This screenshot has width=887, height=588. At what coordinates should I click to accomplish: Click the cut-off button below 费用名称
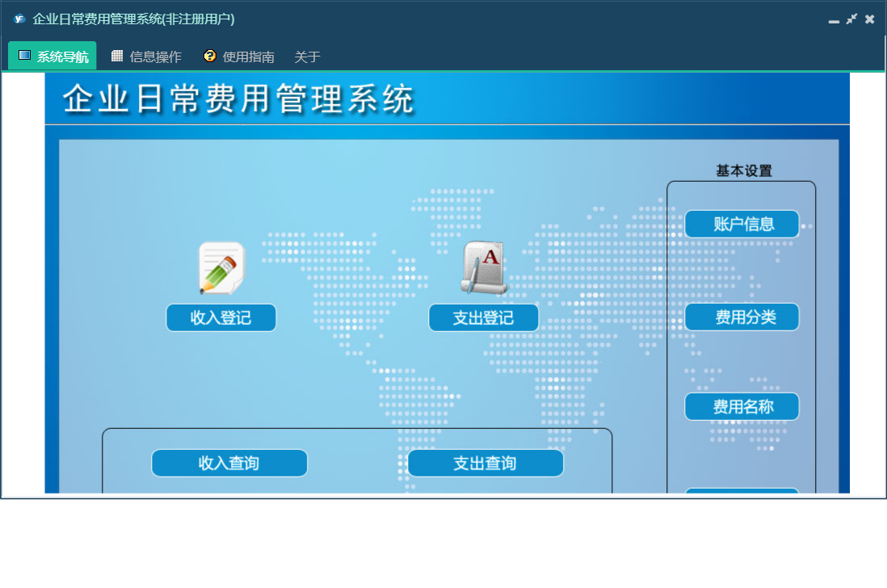742,489
